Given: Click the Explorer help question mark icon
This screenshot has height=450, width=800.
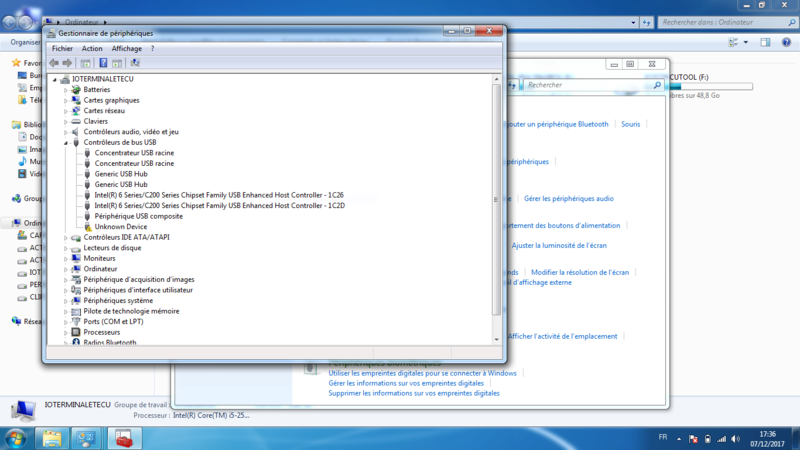Looking at the screenshot, I should tap(786, 42).
